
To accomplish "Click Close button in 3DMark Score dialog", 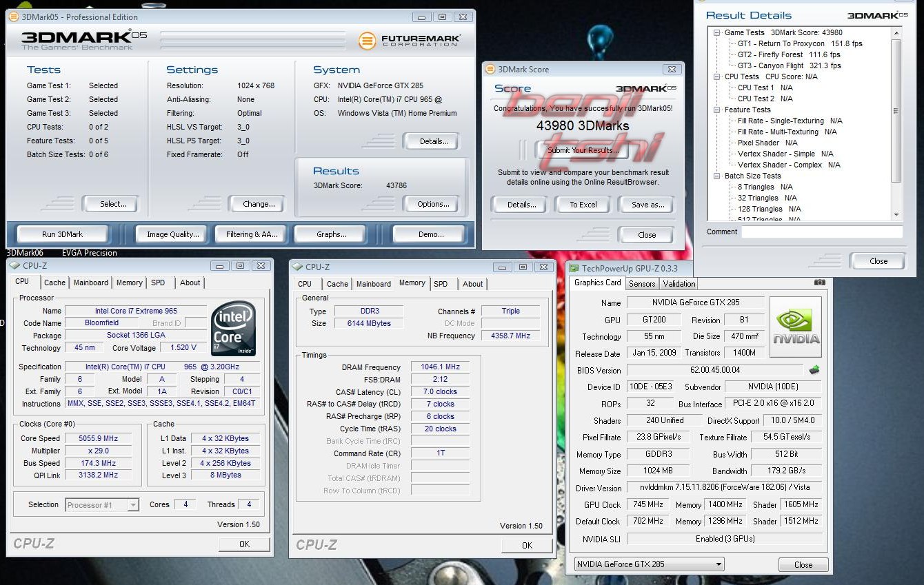I will [647, 235].
